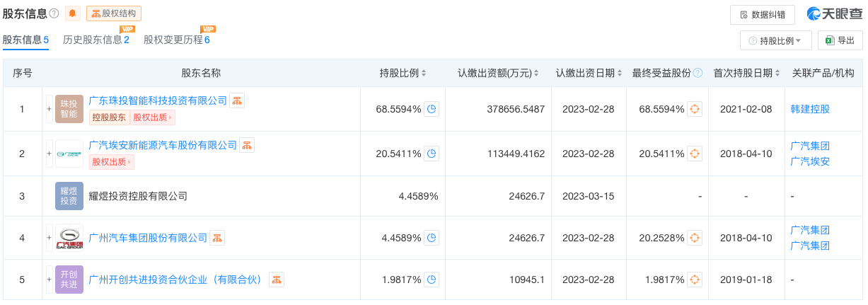868x305 pixels.
Task: Click the 数据纠错 button
Action: (762, 14)
